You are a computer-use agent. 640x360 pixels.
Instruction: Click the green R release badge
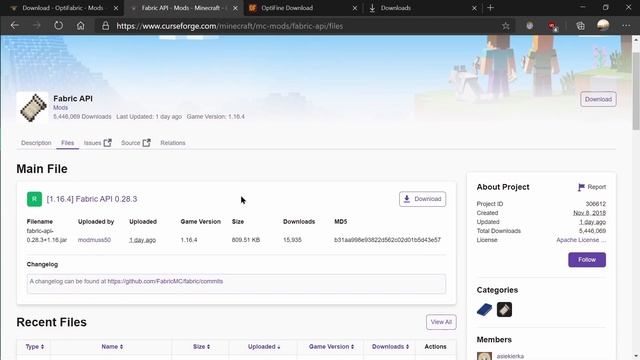[x=34, y=199]
